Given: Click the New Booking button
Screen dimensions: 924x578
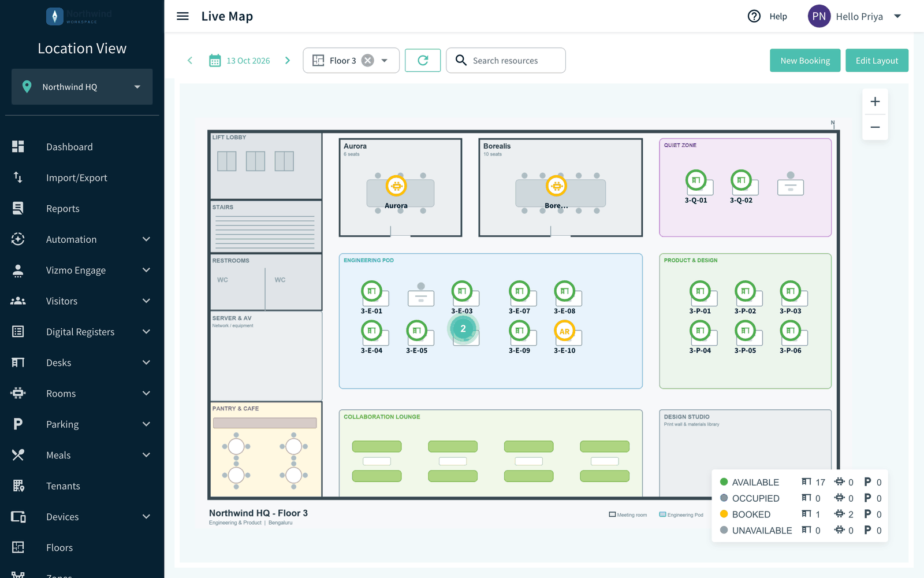Looking at the screenshot, I should point(805,60).
